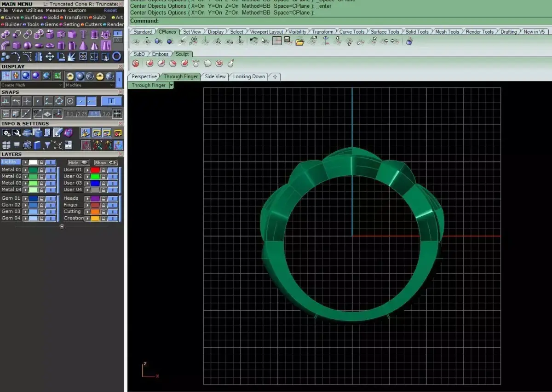Click the blue book icon in Info & Settings

pyautogui.click(x=37, y=145)
